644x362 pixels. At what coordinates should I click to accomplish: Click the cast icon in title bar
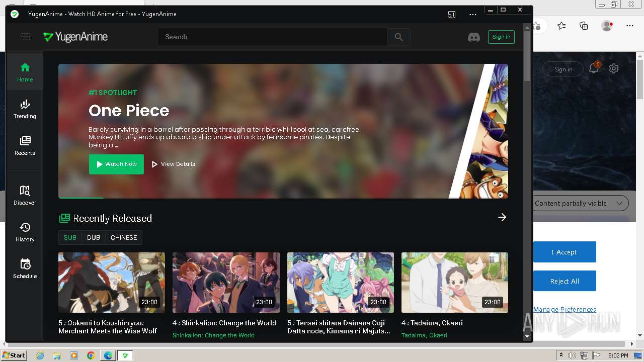coord(451,15)
